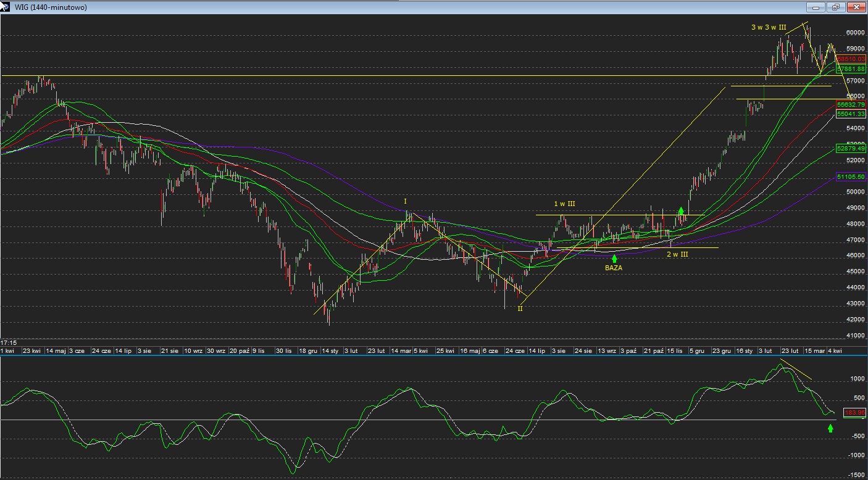Image resolution: width=868 pixels, height=480 pixels.
Task: Click the 'BAZA' chart annotation
Action: click(614, 268)
